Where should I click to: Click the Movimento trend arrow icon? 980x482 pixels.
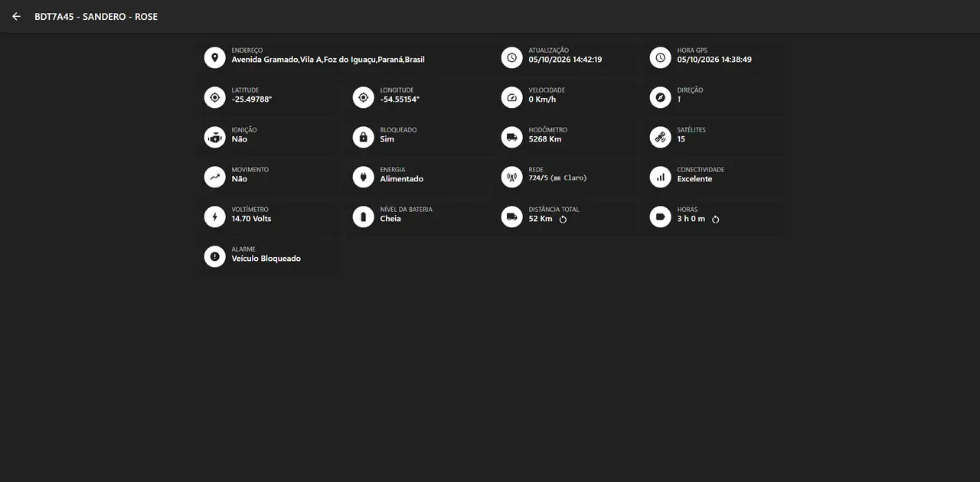(214, 177)
